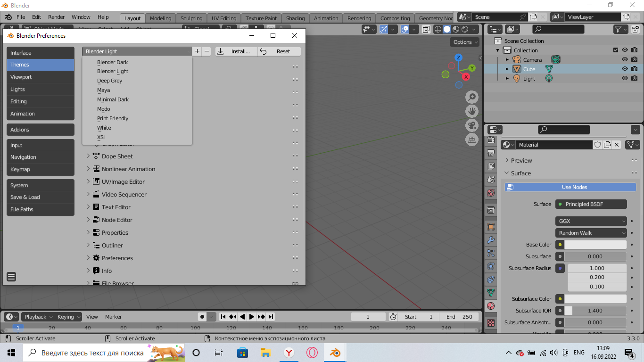Viewport: 644px width, 362px height.
Task: Click the zoom magnifier icon in viewport
Action: (472, 97)
